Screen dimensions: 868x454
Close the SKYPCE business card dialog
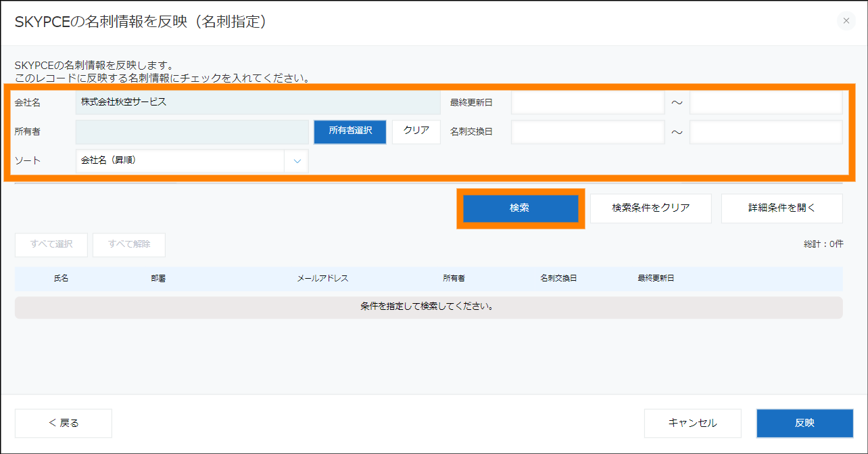point(846,21)
